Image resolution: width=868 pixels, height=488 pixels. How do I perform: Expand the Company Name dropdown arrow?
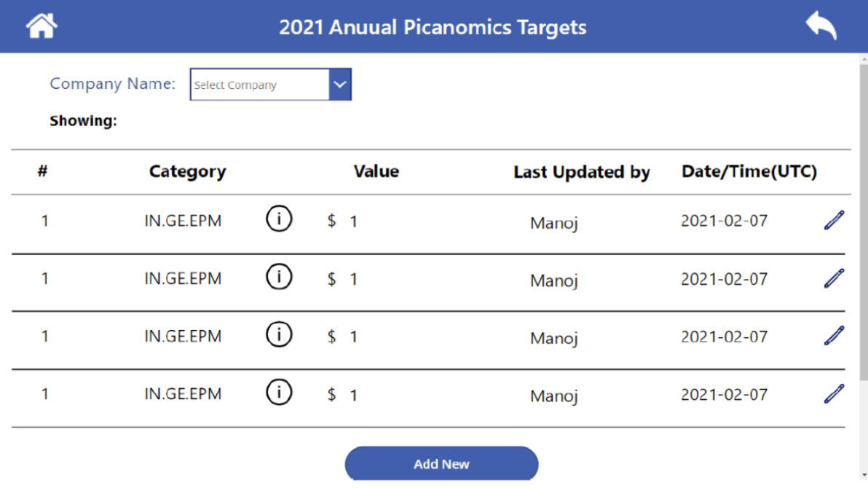pos(340,84)
